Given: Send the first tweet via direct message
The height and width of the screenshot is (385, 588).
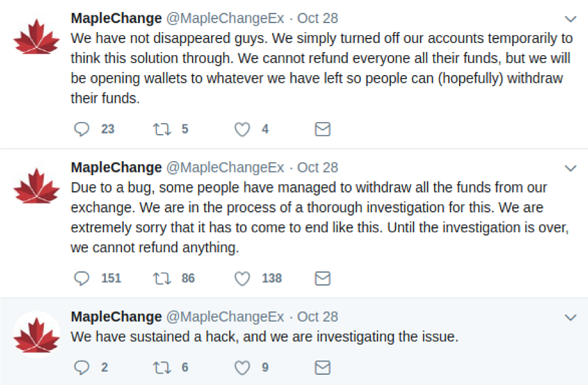Looking at the screenshot, I should (x=322, y=129).
